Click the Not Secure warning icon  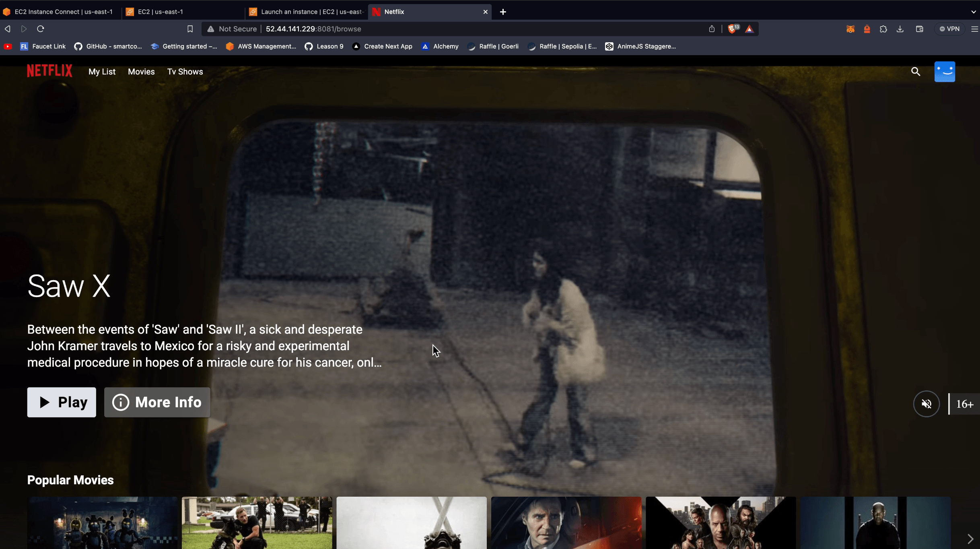tap(211, 29)
